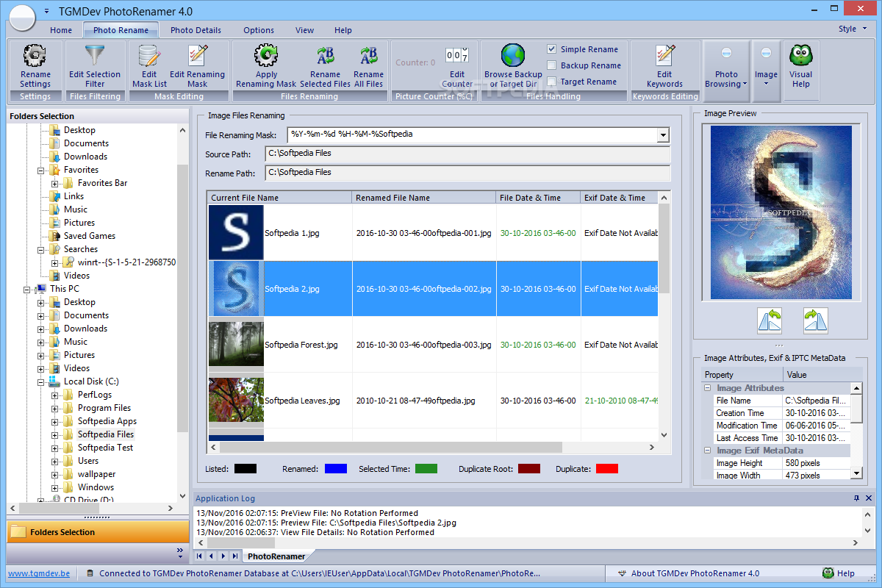Open File Renaming Mask dropdown
This screenshot has width=882, height=588.
point(663,135)
